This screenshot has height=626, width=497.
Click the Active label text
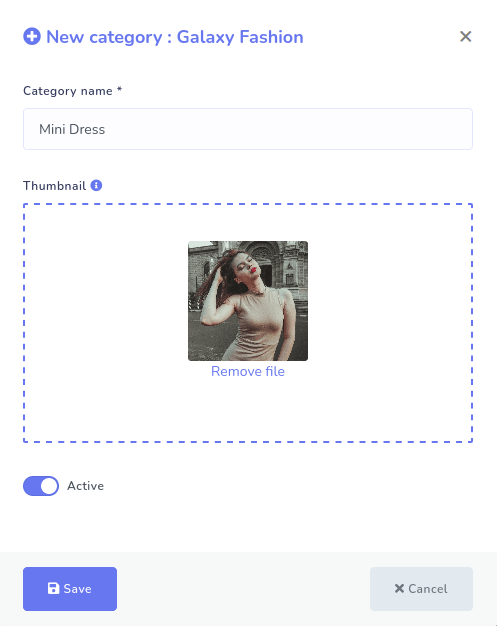tap(85, 486)
